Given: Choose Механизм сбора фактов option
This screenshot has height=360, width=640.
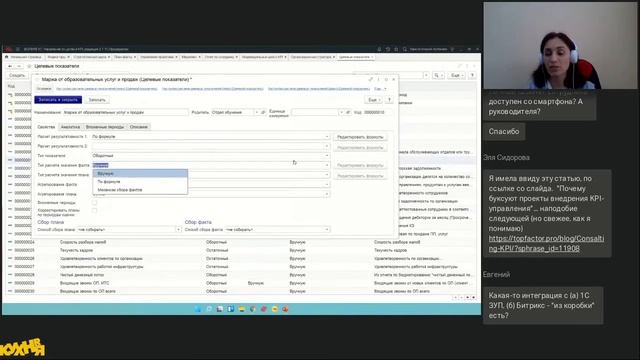Looking at the screenshot, I should [140, 190].
